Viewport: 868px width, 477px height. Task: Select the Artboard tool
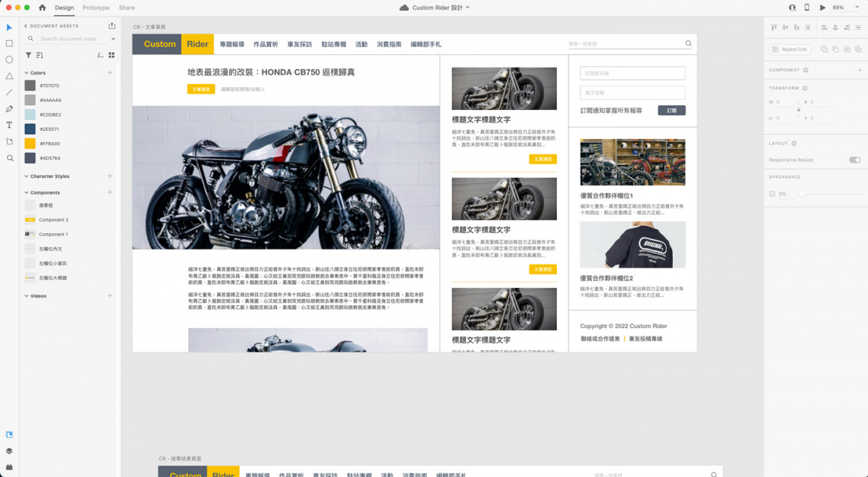pyautogui.click(x=9, y=141)
